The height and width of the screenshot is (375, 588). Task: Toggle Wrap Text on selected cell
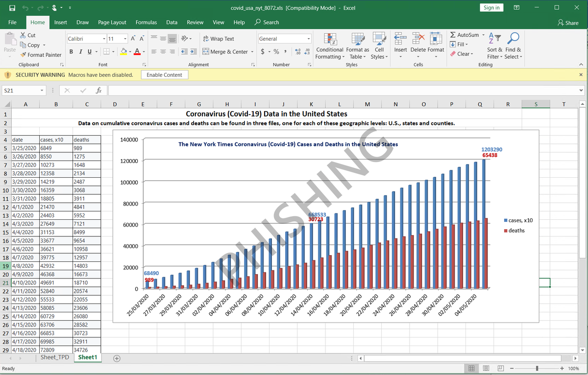click(x=219, y=39)
